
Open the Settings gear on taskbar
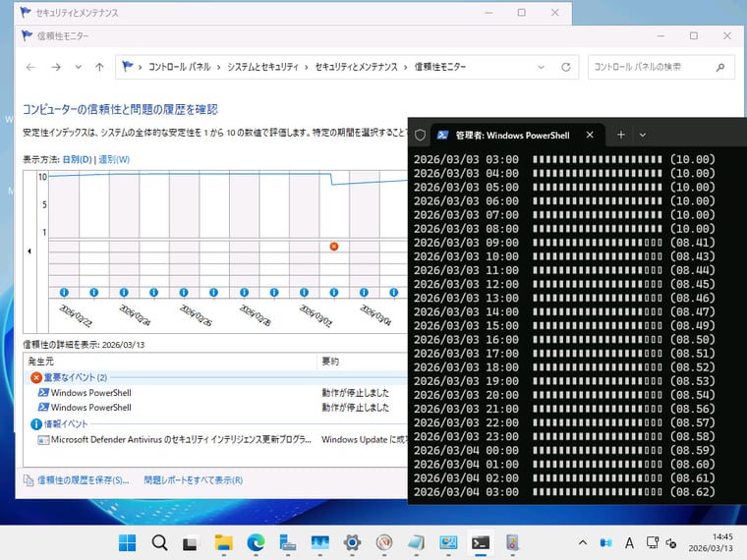[x=352, y=543]
